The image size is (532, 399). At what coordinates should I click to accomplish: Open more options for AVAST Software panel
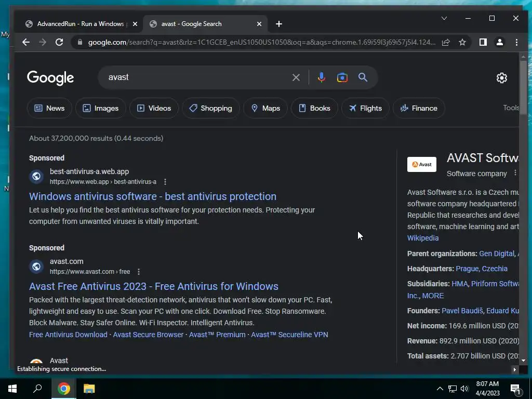coord(515,172)
